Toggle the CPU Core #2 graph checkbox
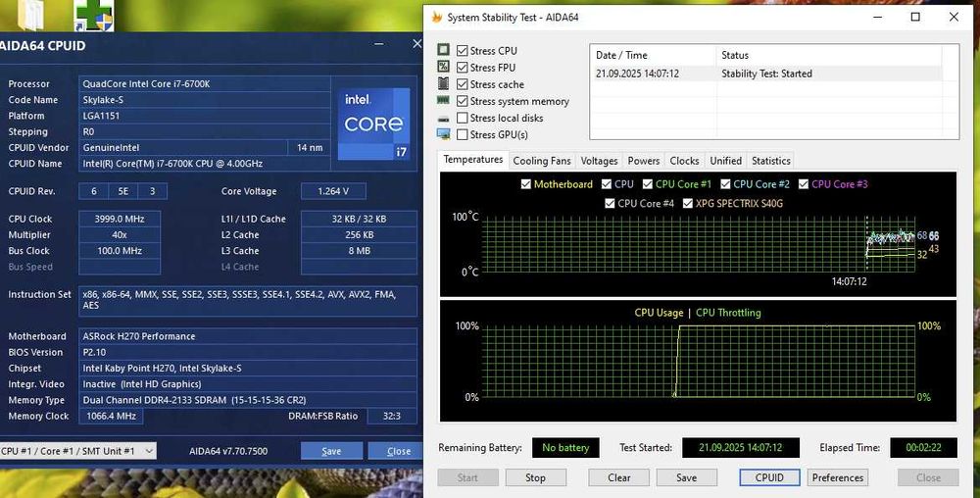Viewport: 980px width, 498px height. (725, 184)
